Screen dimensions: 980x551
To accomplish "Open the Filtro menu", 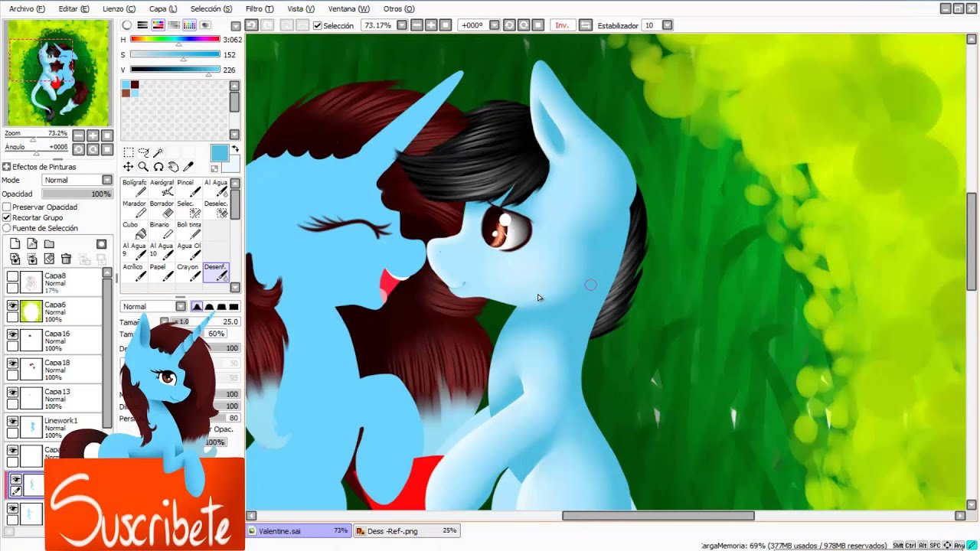I will click(260, 8).
